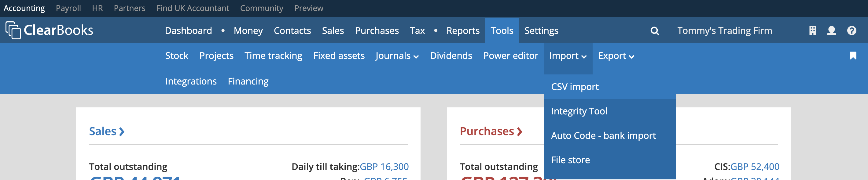Open Time tracking
Image resolution: width=868 pixels, height=180 pixels.
pos(273,56)
